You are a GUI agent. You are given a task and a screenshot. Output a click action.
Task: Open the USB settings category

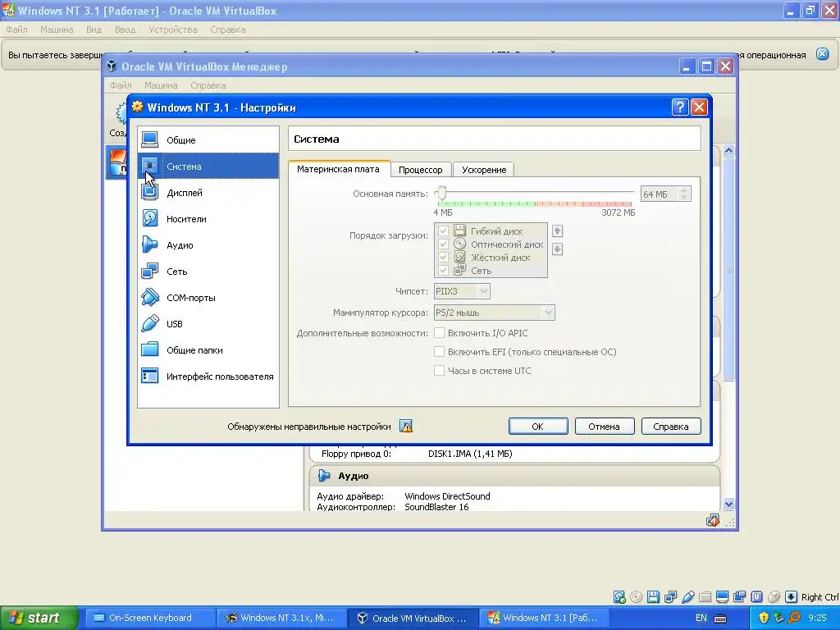point(208,323)
